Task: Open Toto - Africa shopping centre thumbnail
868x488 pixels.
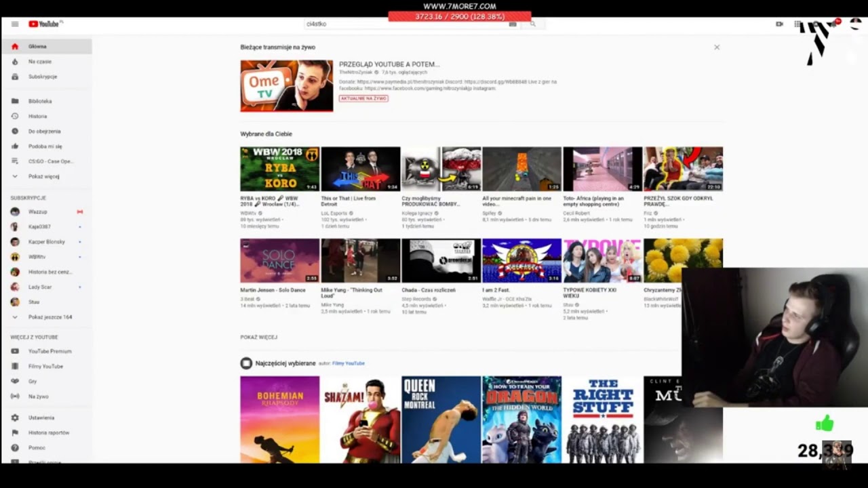Action: pyautogui.click(x=602, y=169)
